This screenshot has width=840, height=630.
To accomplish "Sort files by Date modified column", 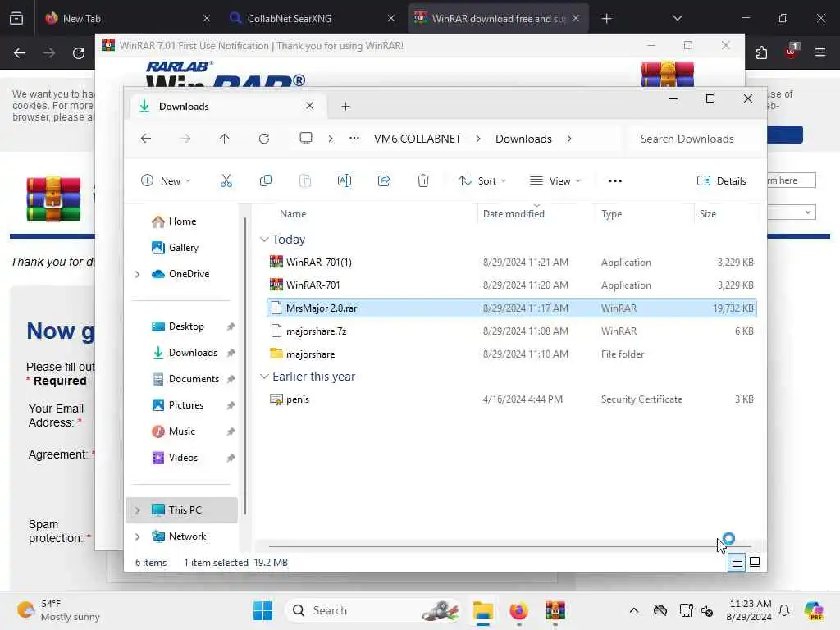I will point(514,214).
